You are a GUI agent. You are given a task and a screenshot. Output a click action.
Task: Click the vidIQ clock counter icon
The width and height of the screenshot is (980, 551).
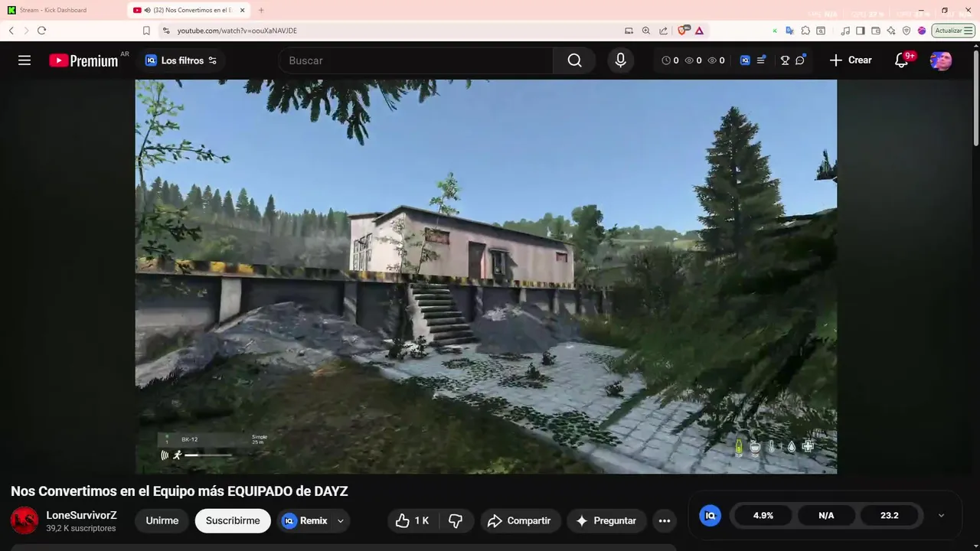coord(665,60)
